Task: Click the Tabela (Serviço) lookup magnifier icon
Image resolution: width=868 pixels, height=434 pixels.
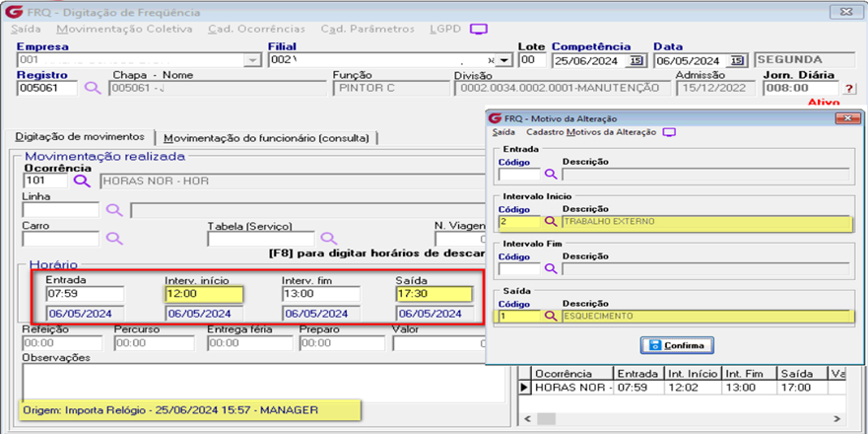Action: [x=329, y=239]
